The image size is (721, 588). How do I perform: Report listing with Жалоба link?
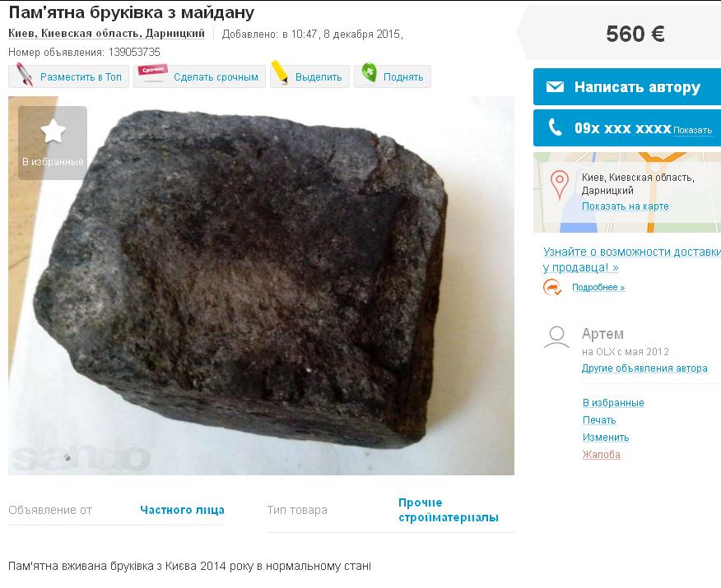click(x=601, y=455)
